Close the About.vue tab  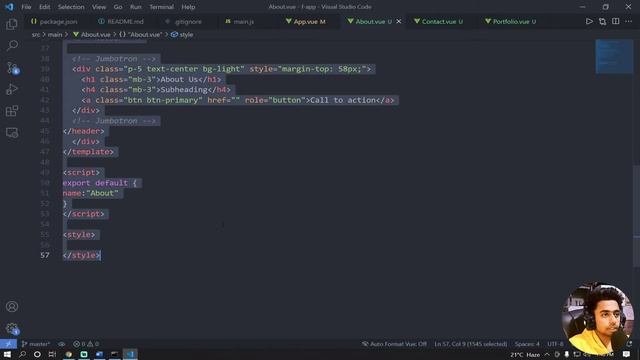(399, 21)
